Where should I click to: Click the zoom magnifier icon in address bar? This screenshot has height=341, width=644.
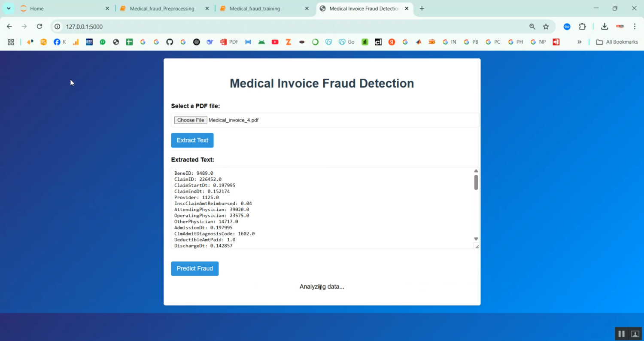532,27
